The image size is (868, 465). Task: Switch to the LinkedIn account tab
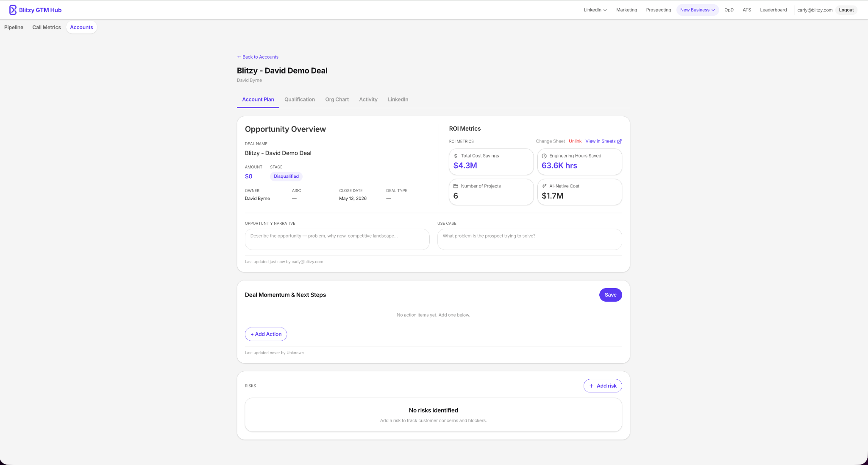click(398, 99)
